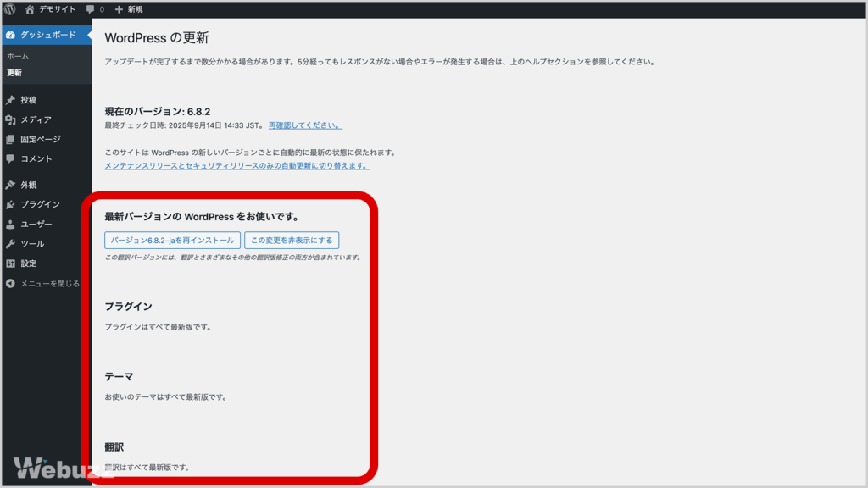Click お使いのテーマはすべて最新版です text
The image size is (868, 488).
pos(166,397)
